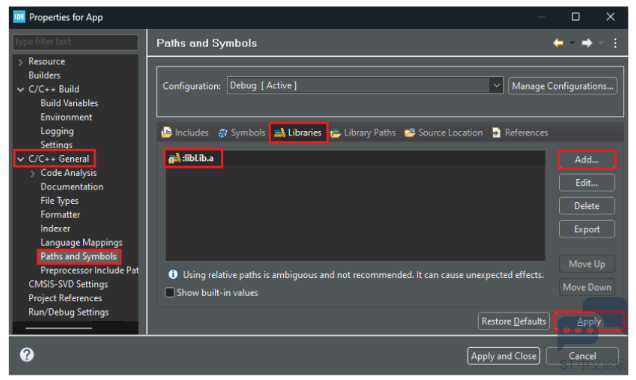
Task: Click Restore Defaults button
Action: [x=514, y=321]
